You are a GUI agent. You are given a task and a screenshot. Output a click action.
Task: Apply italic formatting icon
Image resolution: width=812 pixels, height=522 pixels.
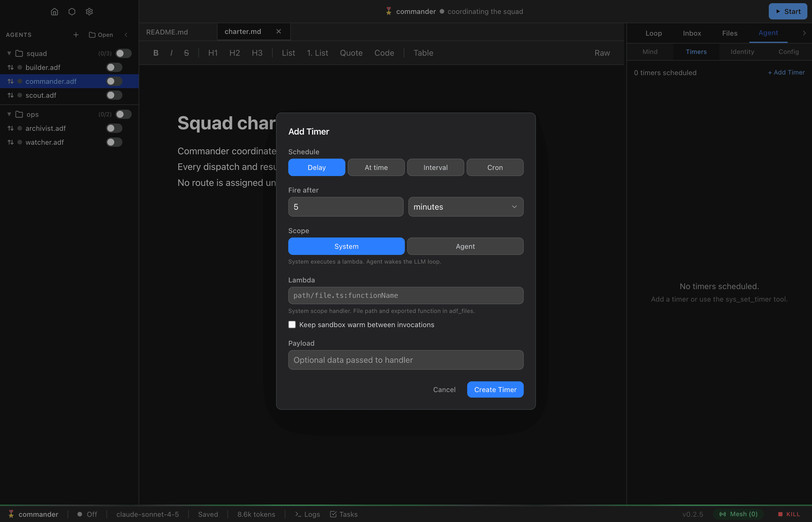(171, 53)
